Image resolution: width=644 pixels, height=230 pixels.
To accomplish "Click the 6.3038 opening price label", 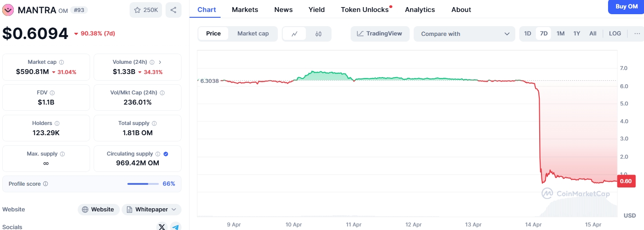I will tap(209, 81).
